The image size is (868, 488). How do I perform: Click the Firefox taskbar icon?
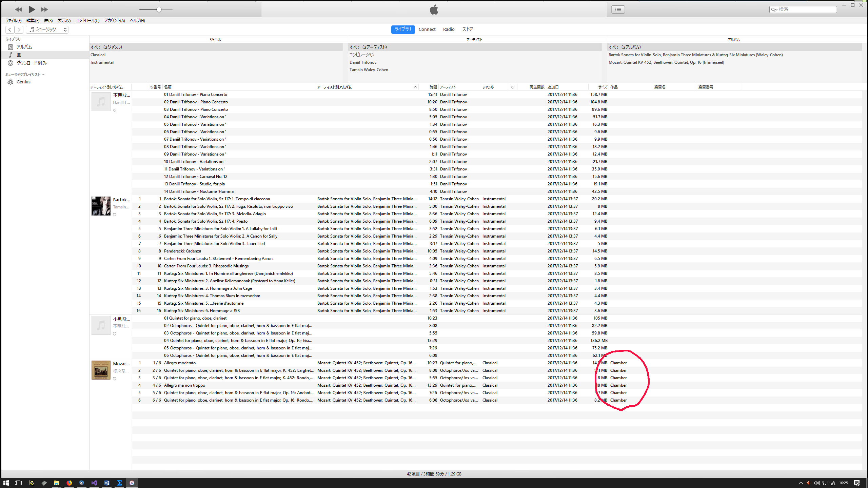[x=69, y=483]
